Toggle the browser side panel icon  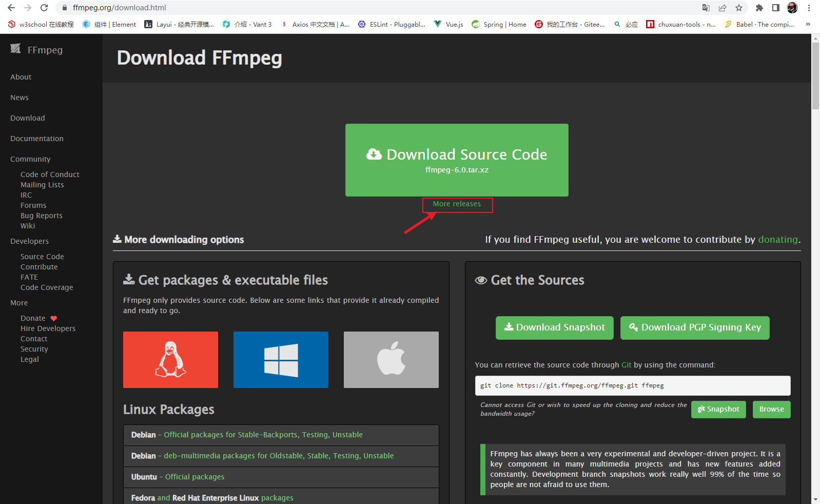776,8
